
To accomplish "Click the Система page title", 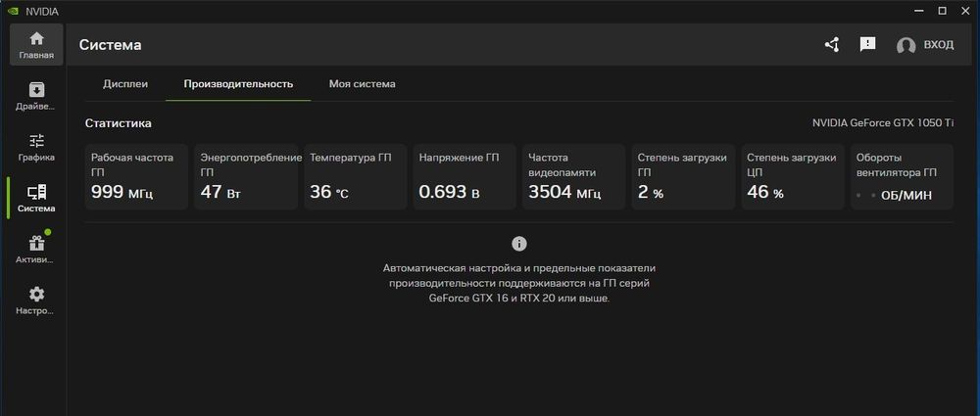I will [111, 45].
